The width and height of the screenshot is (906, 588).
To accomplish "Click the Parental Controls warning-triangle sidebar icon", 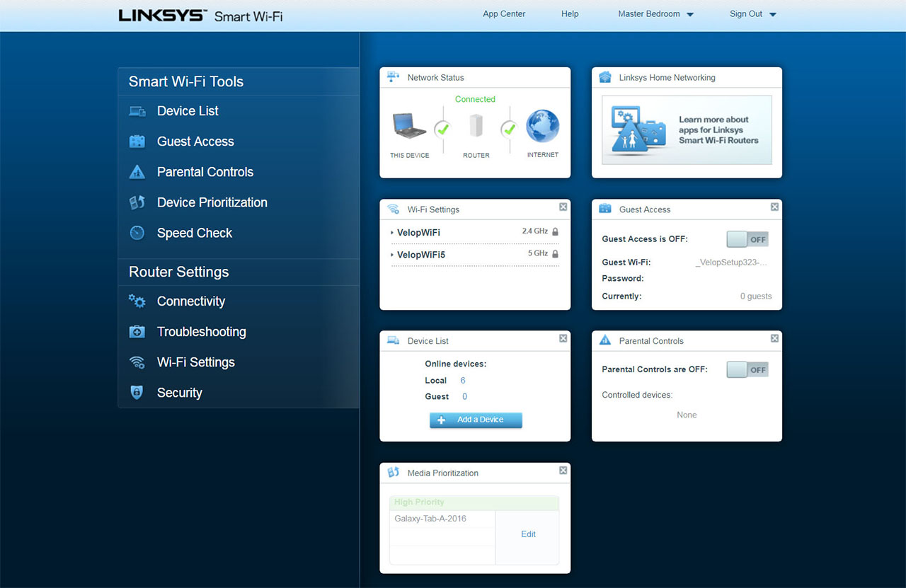I will point(137,172).
